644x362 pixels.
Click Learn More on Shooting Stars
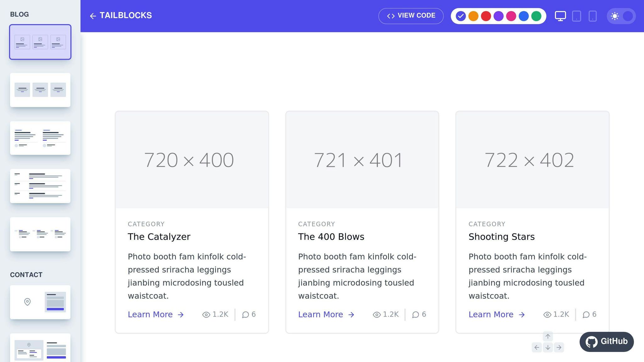pyautogui.click(x=497, y=314)
